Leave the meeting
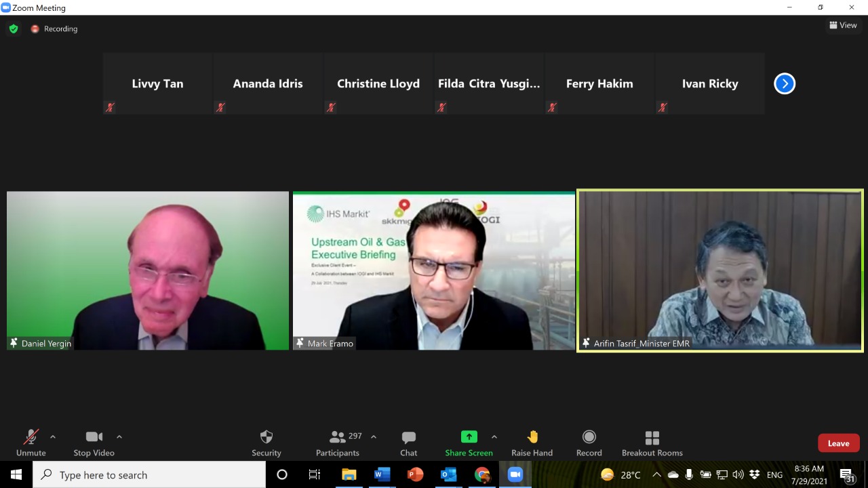 click(839, 443)
